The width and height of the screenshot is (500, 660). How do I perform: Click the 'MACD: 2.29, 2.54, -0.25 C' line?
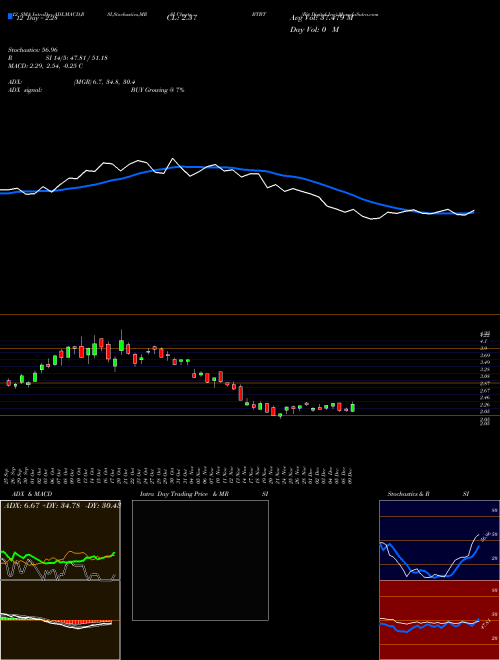tap(45, 66)
